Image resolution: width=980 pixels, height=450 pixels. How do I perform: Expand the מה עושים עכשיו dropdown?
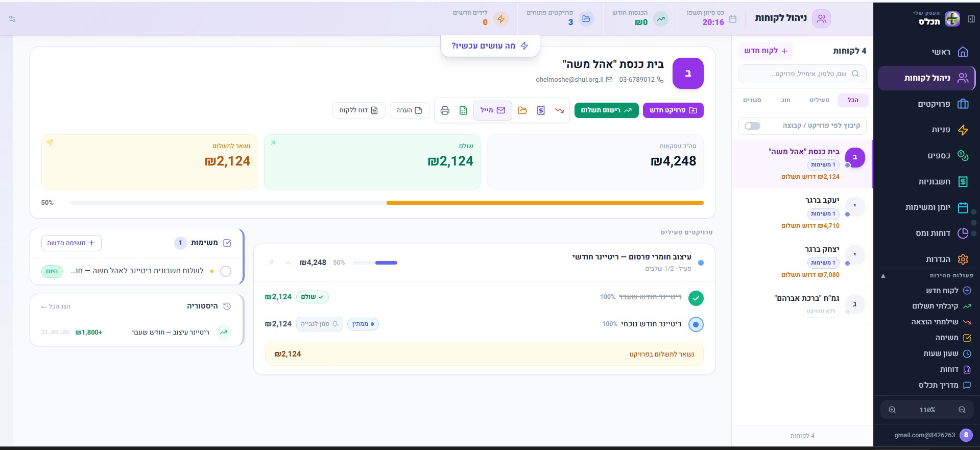[x=490, y=46]
